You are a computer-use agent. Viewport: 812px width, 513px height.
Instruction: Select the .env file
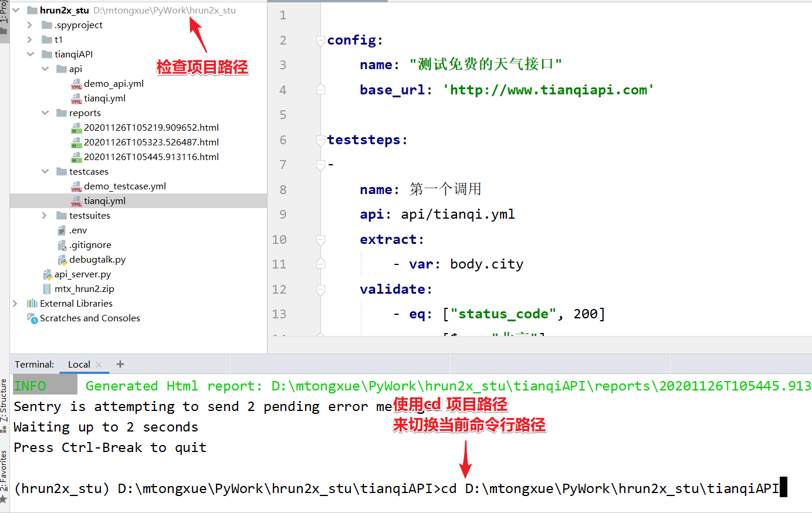point(78,230)
